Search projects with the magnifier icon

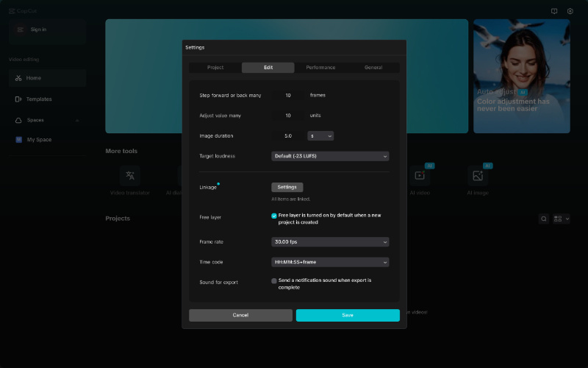[544, 219]
